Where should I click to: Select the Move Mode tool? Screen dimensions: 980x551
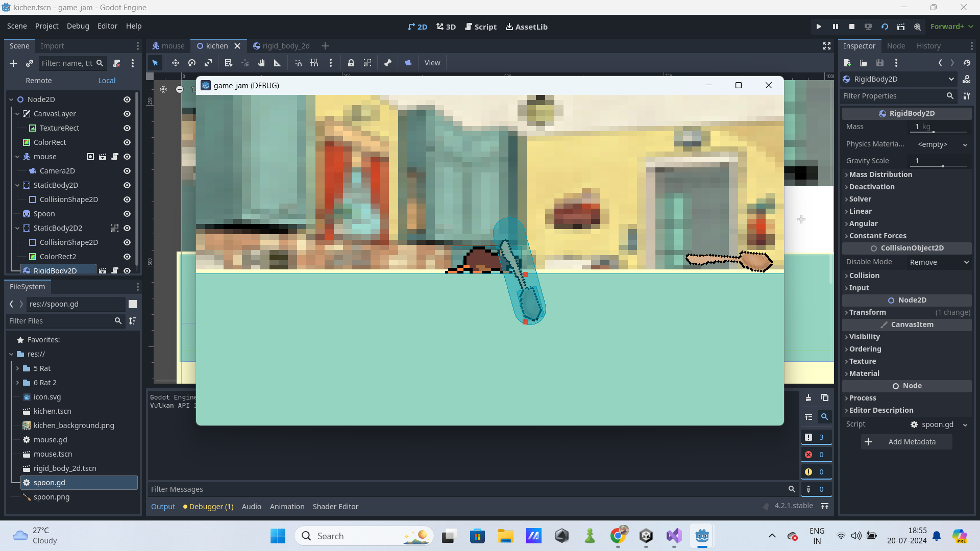175,63
